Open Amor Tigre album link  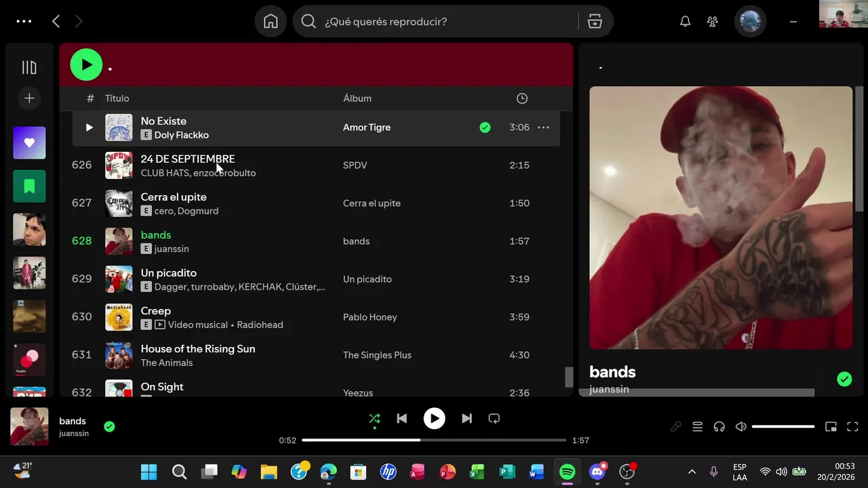coord(367,127)
